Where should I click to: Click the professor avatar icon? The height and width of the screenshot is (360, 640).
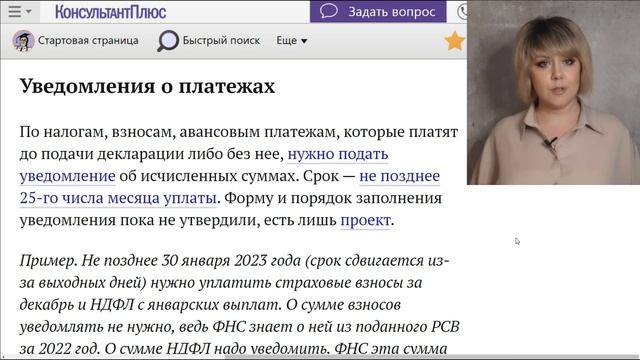click(23, 40)
